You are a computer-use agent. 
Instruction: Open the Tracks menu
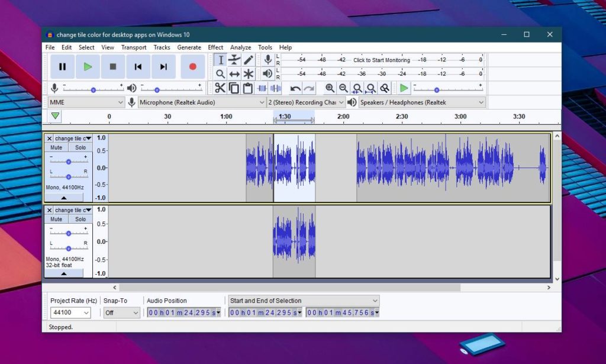pyautogui.click(x=162, y=47)
